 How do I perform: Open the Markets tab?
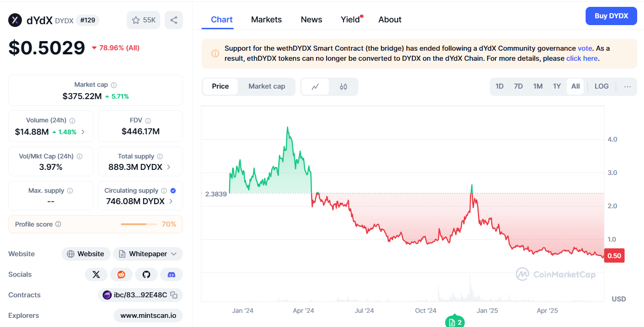coord(266,20)
